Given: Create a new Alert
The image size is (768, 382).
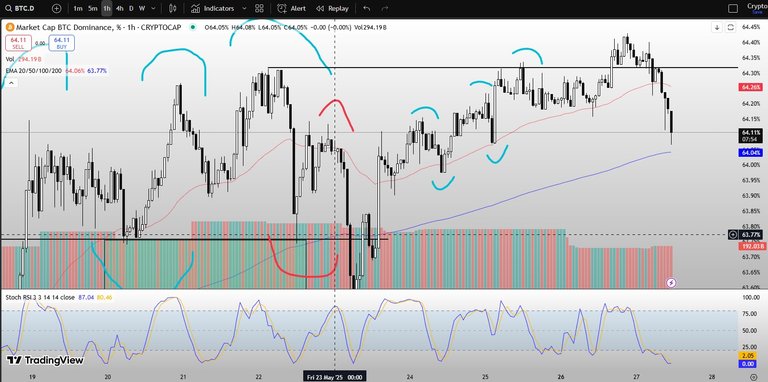Looking at the screenshot, I should (292, 8).
